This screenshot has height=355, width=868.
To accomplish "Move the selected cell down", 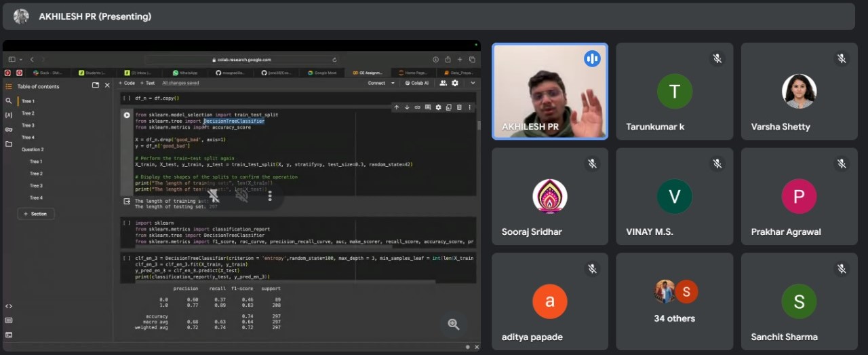I will [407, 107].
